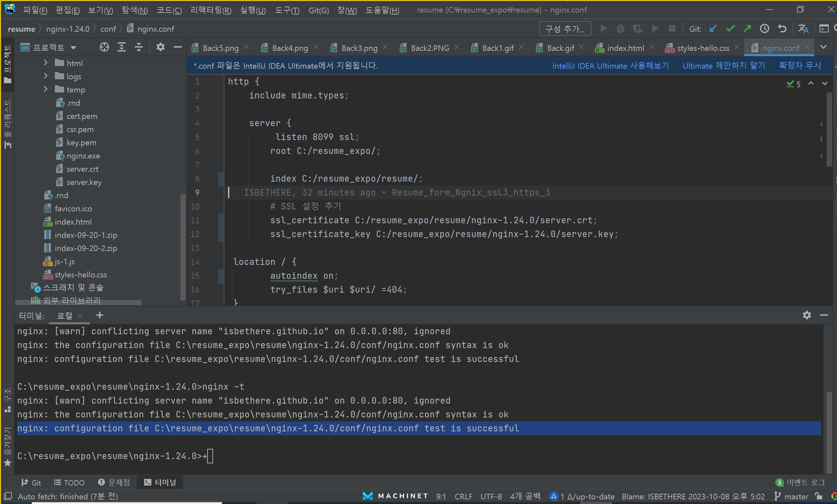This screenshot has width=837, height=504.
Task: Open terminal panel settings gear
Action: coord(807,315)
